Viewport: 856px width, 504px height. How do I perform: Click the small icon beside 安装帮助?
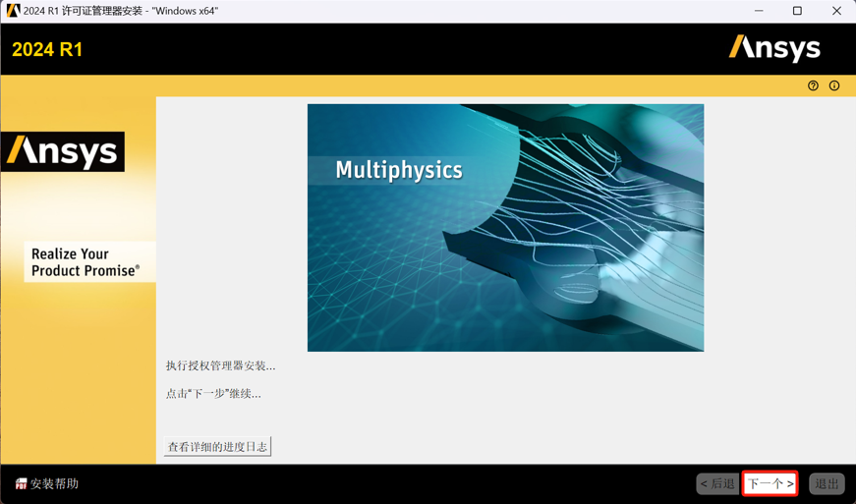(21, 483)
